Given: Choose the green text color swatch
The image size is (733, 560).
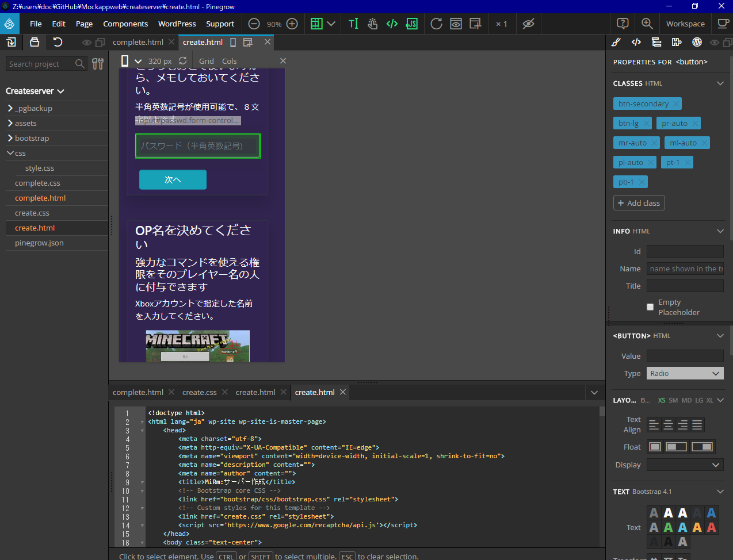Looking at the screenshot, I should tap(668, 527).
